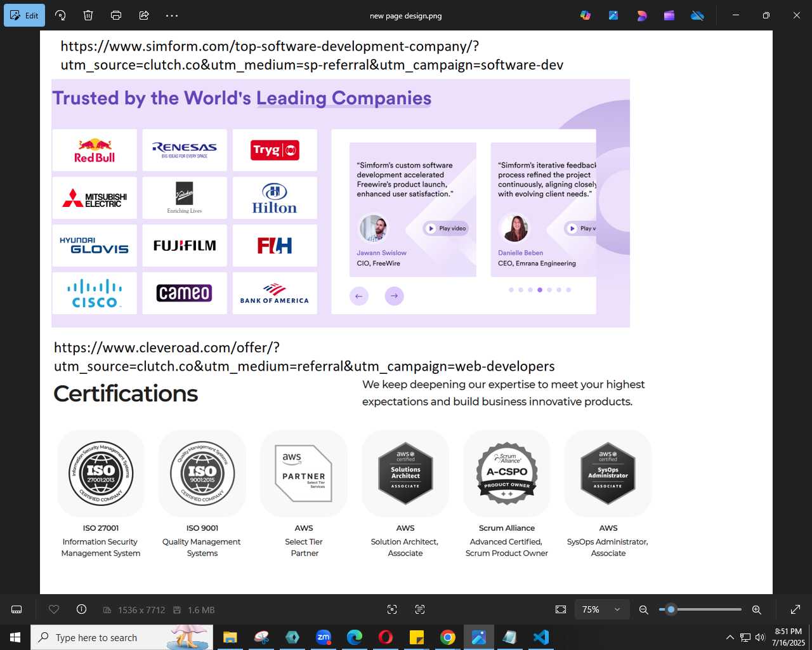Mark the photo as favorite with heart
The image size is (812, 650).
click(x=54, y=609)
